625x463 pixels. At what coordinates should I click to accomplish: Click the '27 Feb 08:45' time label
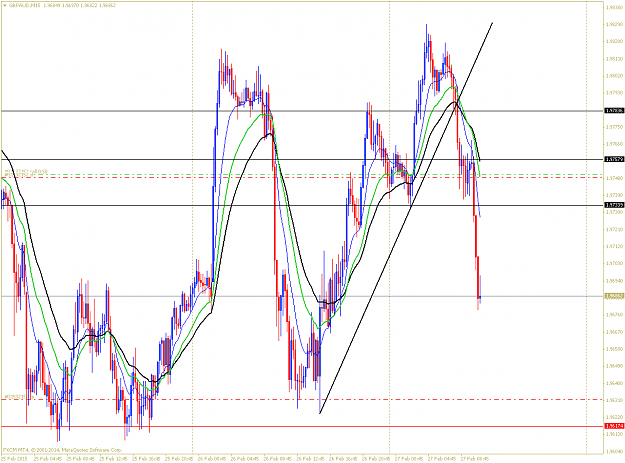point(474,459)
